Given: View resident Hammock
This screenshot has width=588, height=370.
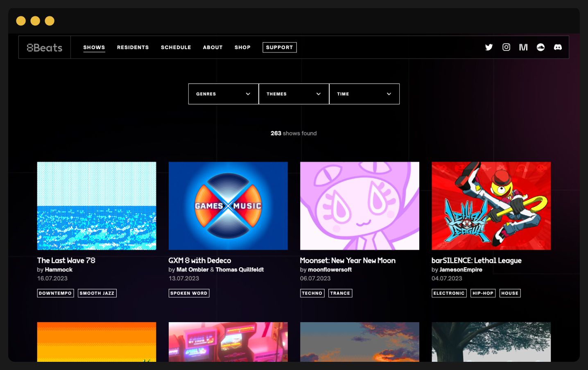Looking at the screenshot, I should (x=59, y=270).
